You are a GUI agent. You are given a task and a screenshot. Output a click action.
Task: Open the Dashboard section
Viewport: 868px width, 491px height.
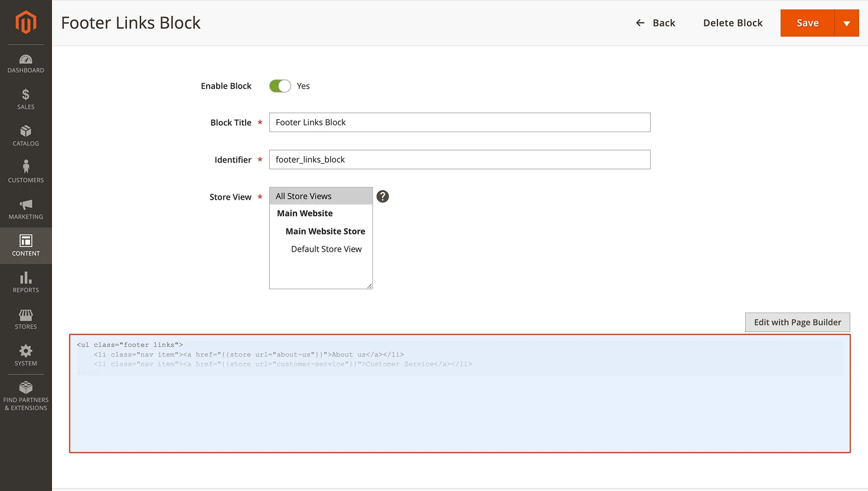(x=25, y=63)
